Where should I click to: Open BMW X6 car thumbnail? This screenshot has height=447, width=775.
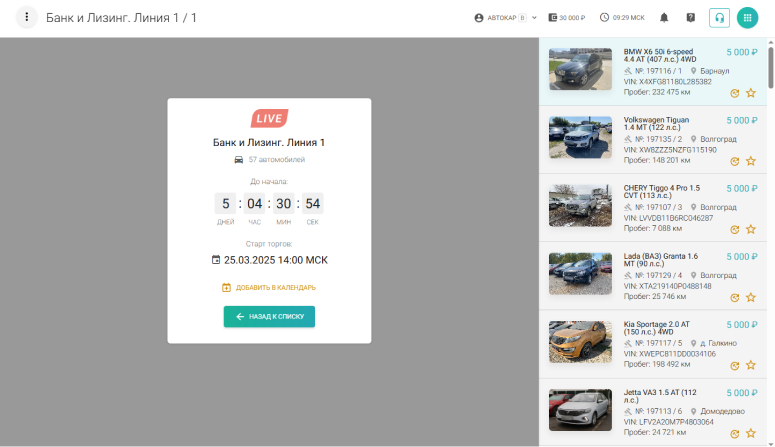(580, 70)
